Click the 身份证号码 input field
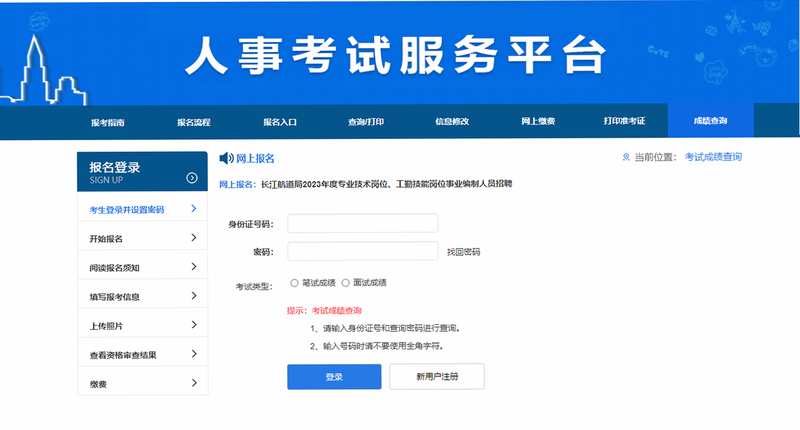This screenshot has width=800, height=430. click(363, 223)
